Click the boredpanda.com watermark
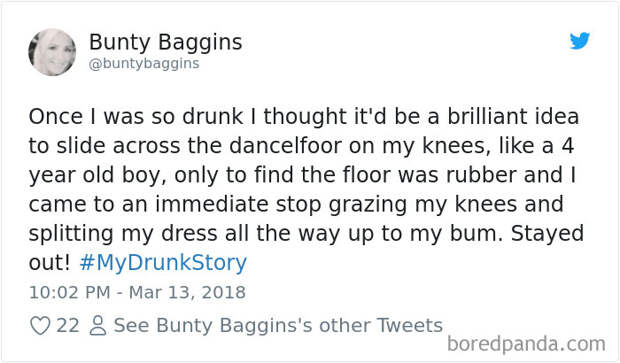The width and height of the screenshot is (620, 363). pyautogui.click(x=526, y=344)
